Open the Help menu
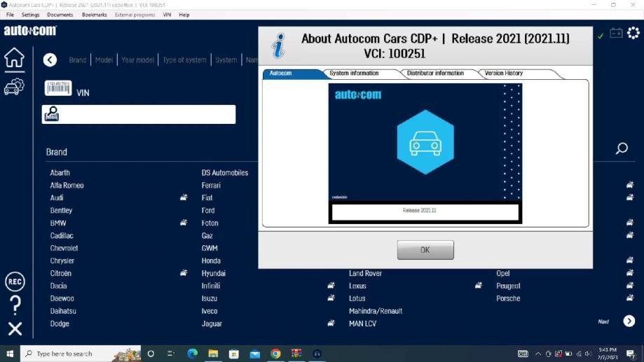Screen dimensions: 644x362 pyautogui.click(x=184, y=15)
